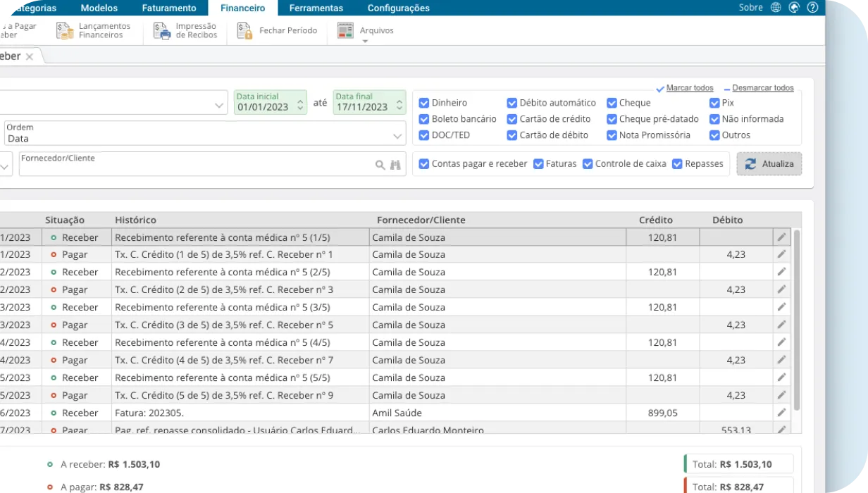Viewport: 868px width, 493px height.
Task: Click the binoculars search icon in Fornecedor/Cliente
Action: coord(395,163)
